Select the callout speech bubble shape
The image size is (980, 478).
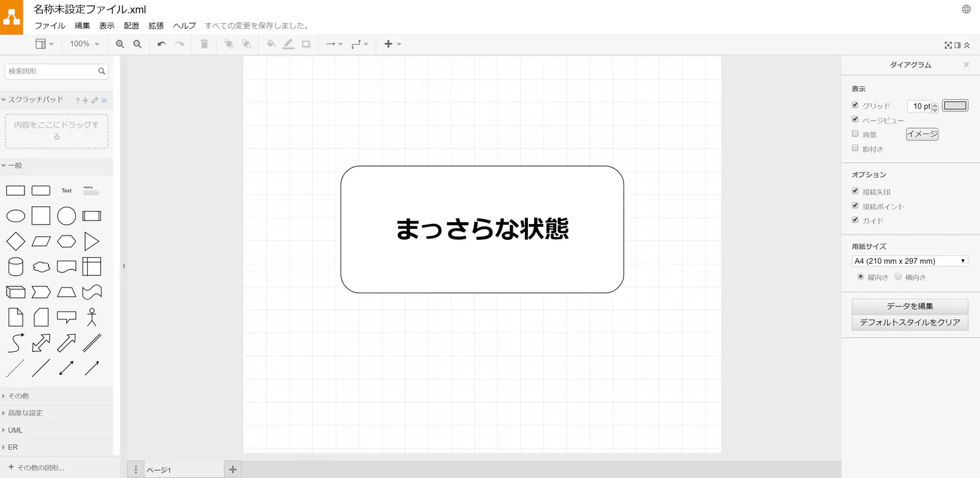point(67,317)
